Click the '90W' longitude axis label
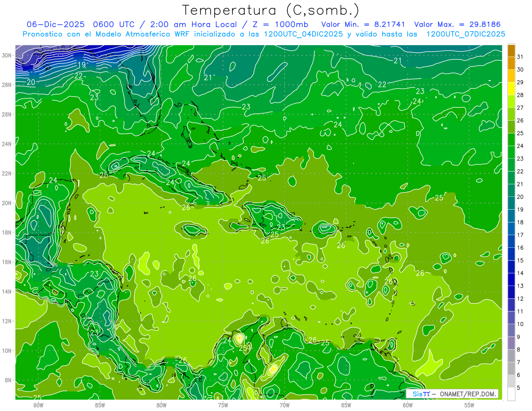532x411 pixels. 38,405
